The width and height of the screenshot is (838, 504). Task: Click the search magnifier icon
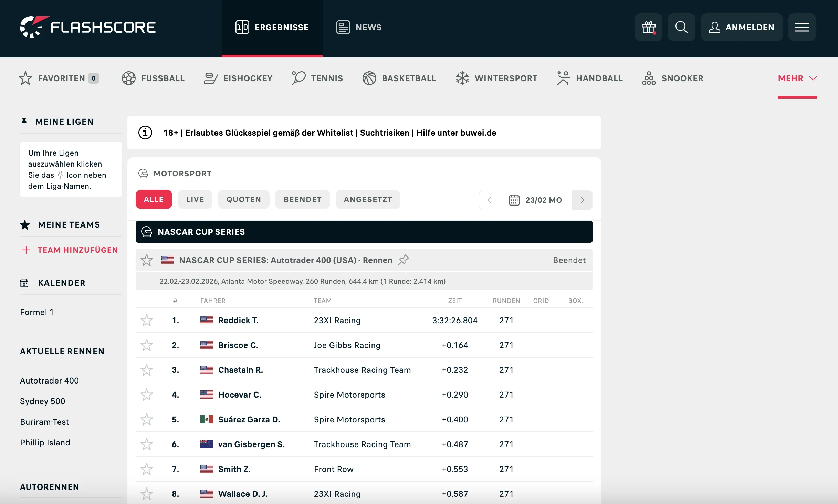[x=681, y=27]
